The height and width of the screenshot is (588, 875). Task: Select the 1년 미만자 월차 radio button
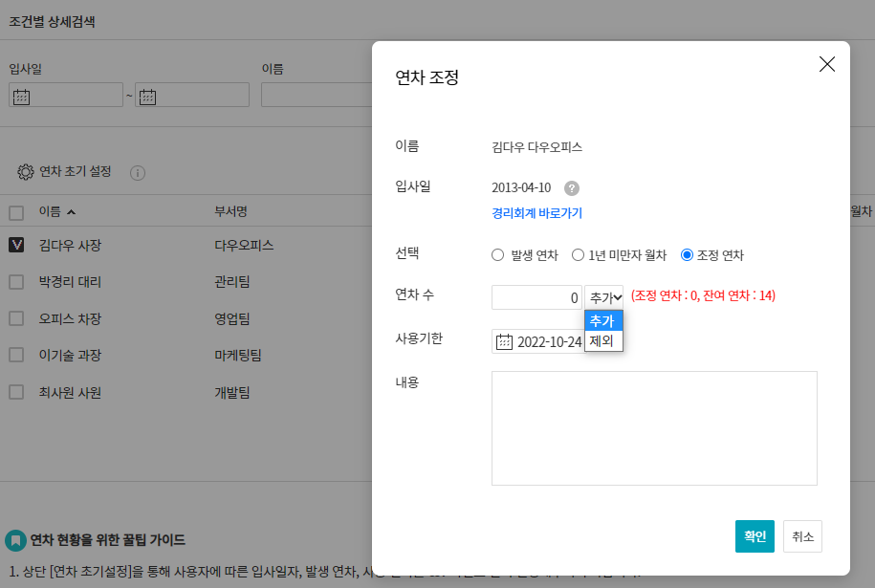pyautogui.click(x=578, y=255)
